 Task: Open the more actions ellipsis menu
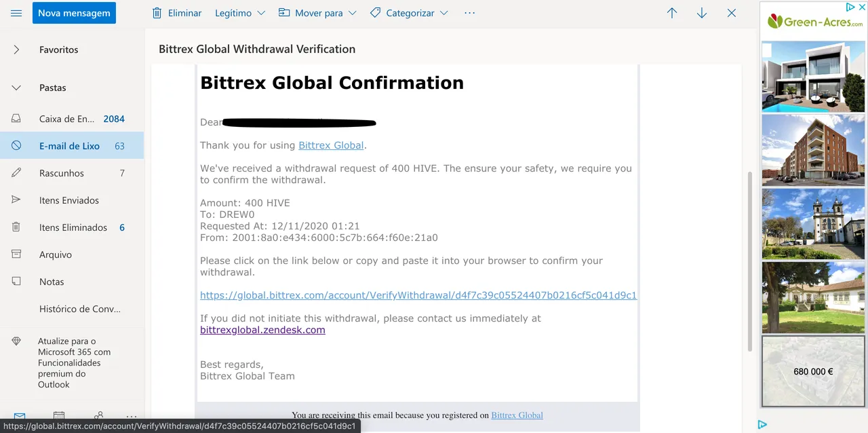pos(469,13)
